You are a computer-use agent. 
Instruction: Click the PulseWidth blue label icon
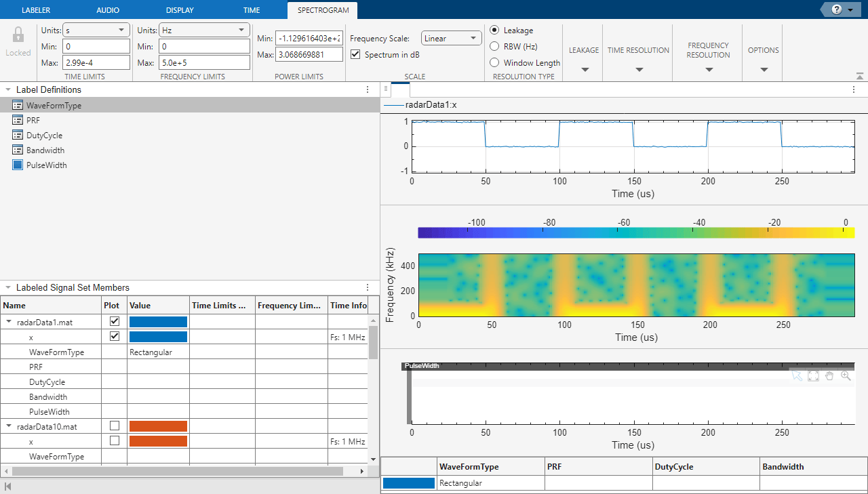pos(18,165)
